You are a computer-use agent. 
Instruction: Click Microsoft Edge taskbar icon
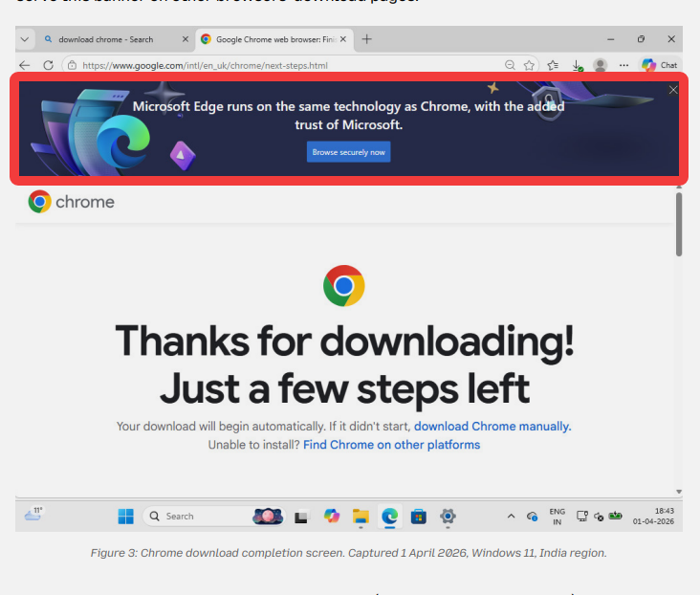coord(390,517)
